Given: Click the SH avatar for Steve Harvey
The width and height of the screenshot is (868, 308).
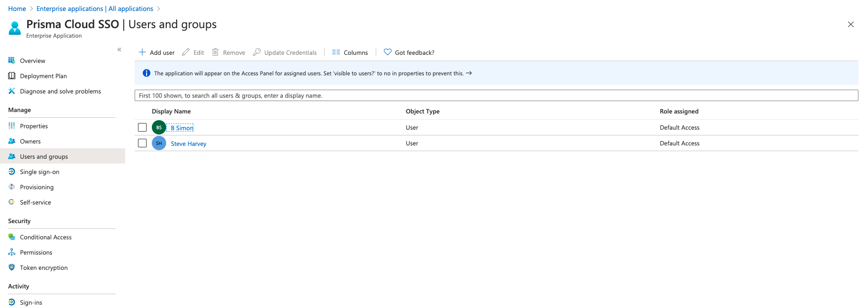Looking at the screenshot, I should (159, 143).
